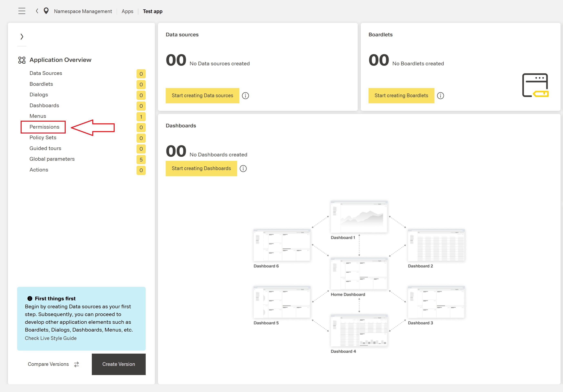Open Policy Sets from the overview list
563x392 pixels.
point(43,137)
